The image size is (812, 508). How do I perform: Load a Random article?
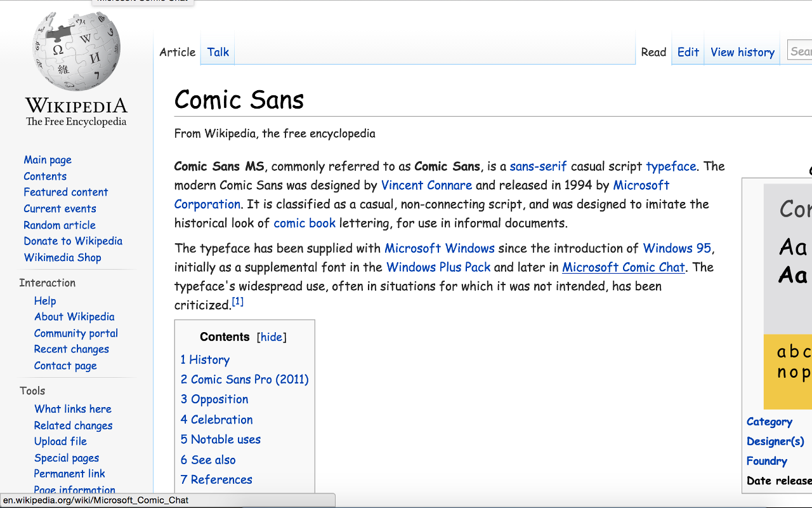click(x=60, y=225)
